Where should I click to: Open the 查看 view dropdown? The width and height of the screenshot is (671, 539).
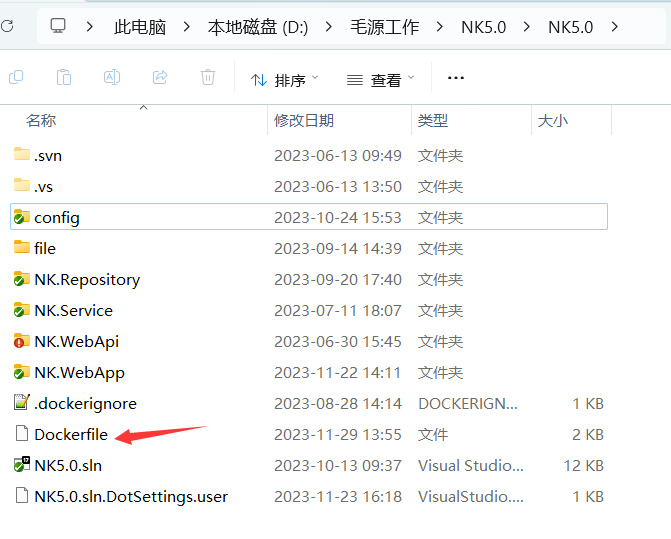coord(382,79)
